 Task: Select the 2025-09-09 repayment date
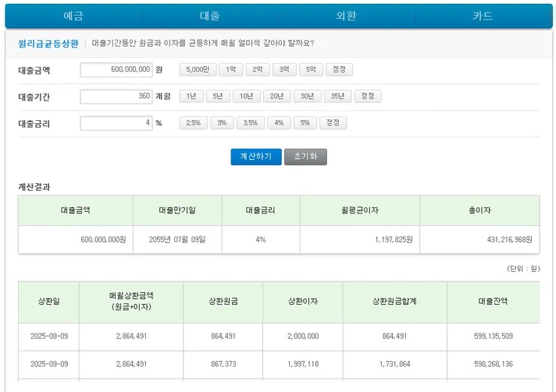click(49, 364)
